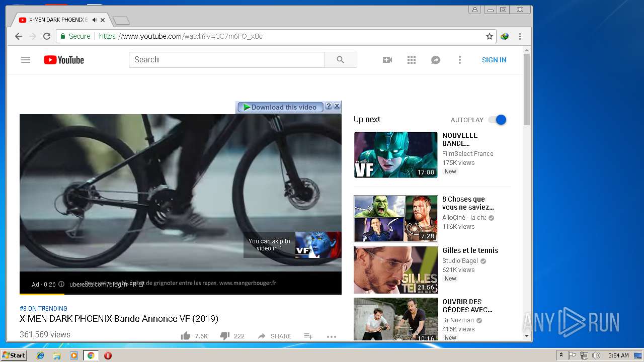Click the muted-audio tab speaker icon
Screen dimensions: 644x362
click(x=95, y=20)
